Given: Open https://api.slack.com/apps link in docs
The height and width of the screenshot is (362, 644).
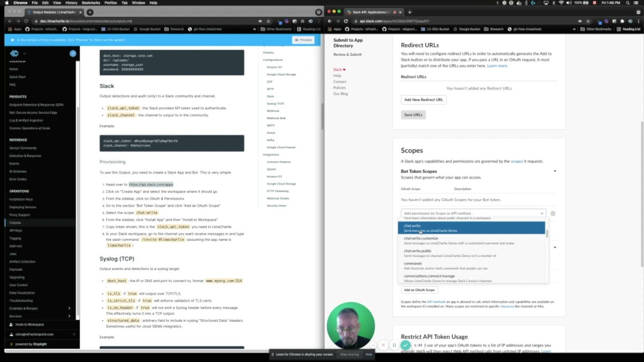Looking at the screenshot, I should [151, 185].
